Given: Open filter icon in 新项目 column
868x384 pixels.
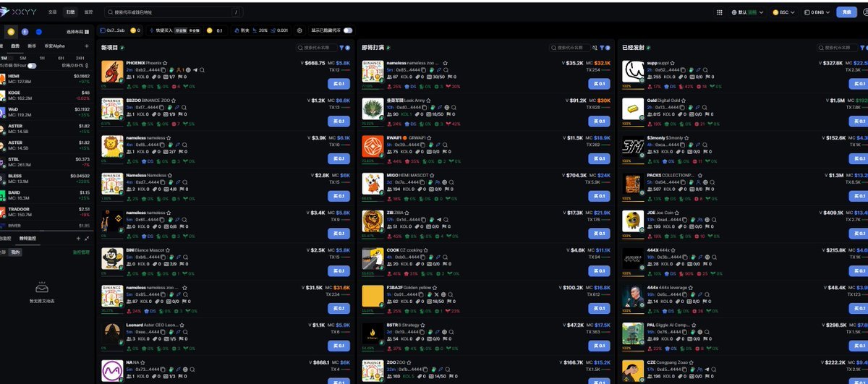Looking at the screenshot, I should pyautogui.click(x=342, y=48).
